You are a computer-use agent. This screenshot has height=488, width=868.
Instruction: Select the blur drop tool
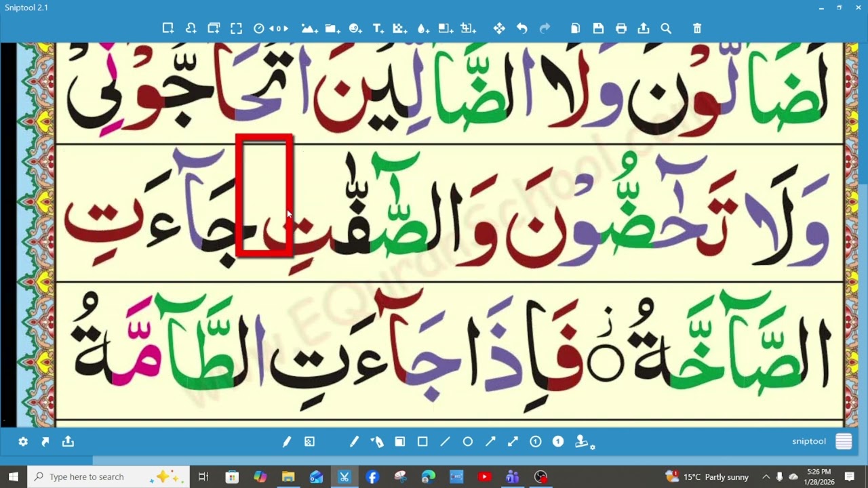point(422,28)
